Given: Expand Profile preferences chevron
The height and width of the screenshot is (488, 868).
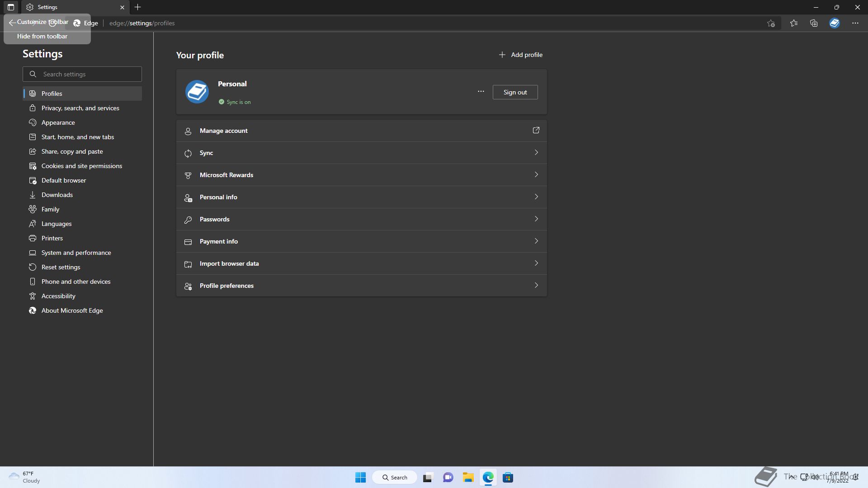Looking at the screenshot, I should pyautogui.click(x=536, y=285).
